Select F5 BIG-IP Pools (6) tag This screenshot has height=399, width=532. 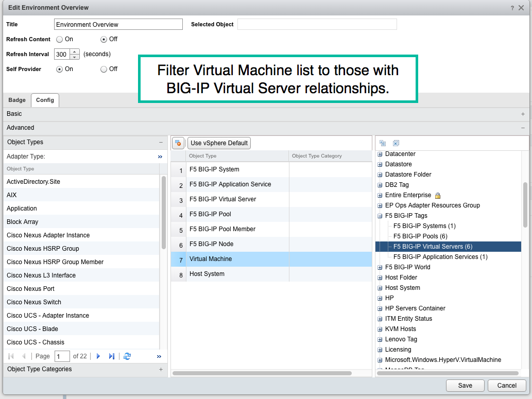tap(420, 236)
